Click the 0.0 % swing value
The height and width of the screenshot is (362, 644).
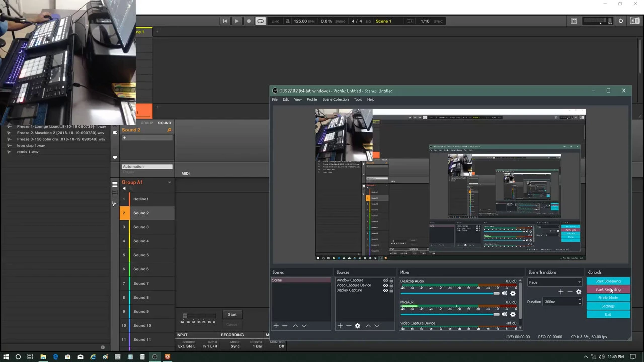(326, 21)
